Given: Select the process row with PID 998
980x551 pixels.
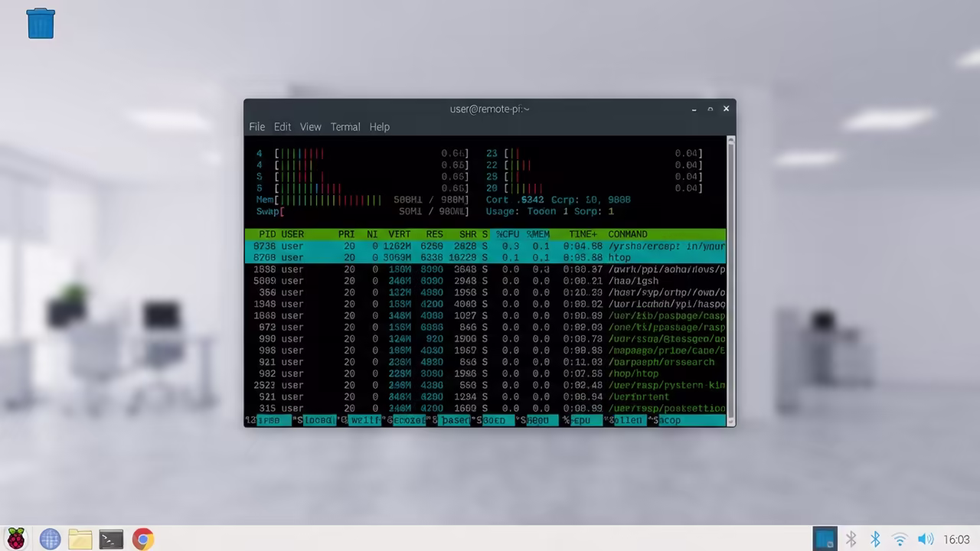Looking at the screenshot, I should click(485, 350).
